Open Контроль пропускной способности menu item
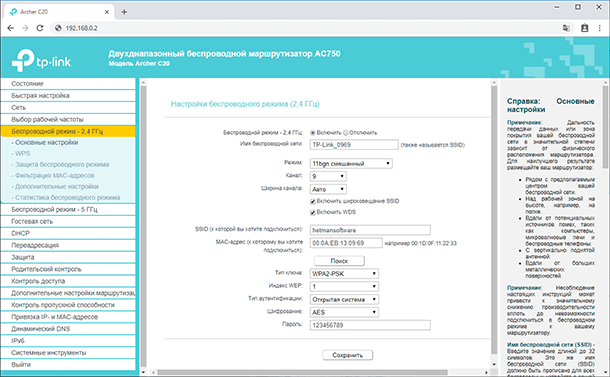This screenshot has height=377, width=610. (68, 305)
